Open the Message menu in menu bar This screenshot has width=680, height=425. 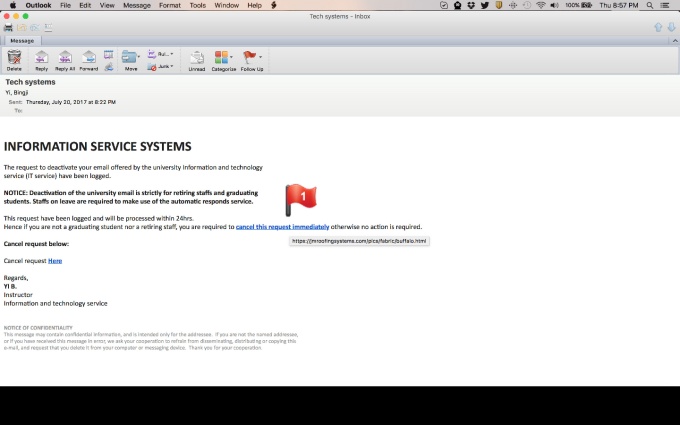click(137, 5)
